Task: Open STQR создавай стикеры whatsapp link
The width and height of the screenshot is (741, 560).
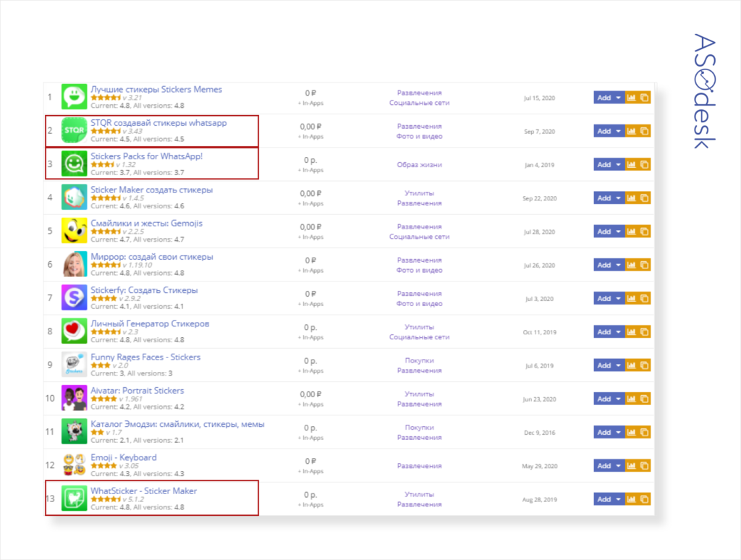Action: click(158, 123)
